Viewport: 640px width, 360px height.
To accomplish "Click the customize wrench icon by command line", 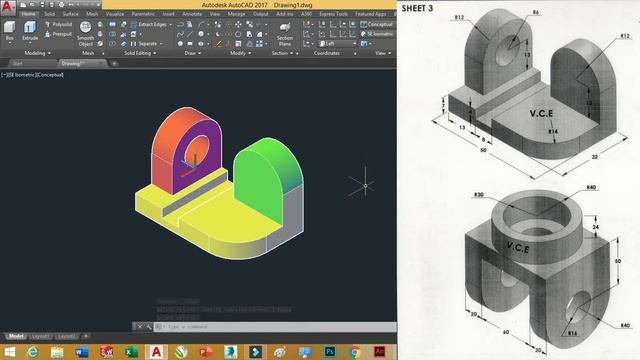I will tap(149, 327).
